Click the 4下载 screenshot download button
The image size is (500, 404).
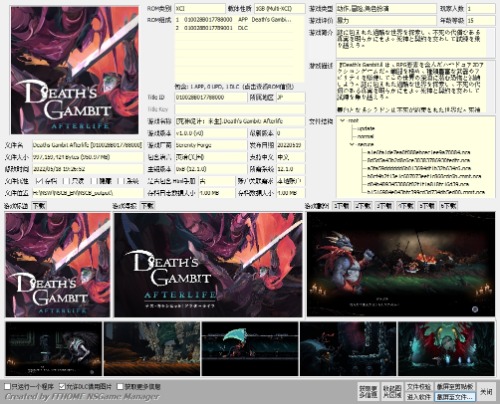point(406,206)
